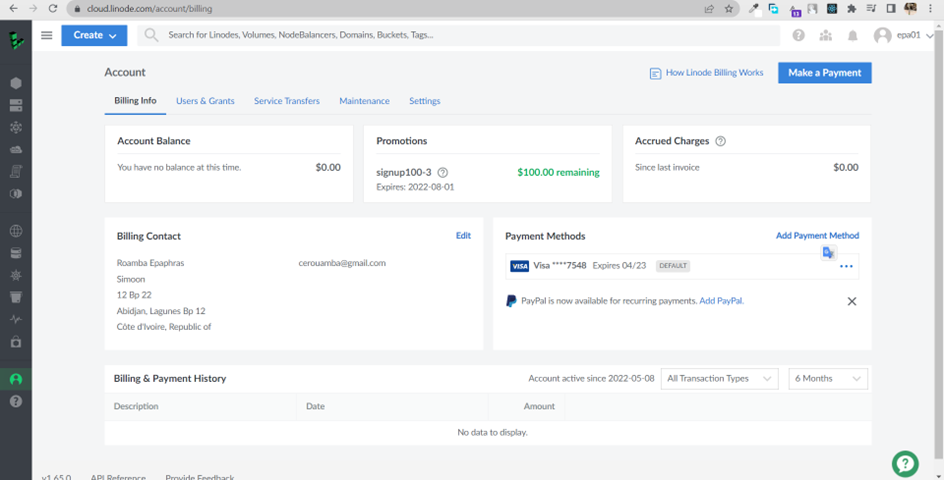Toggle the Chrome side panel
The height and width of the screenshot is (480, 944).
pos(891,8)
